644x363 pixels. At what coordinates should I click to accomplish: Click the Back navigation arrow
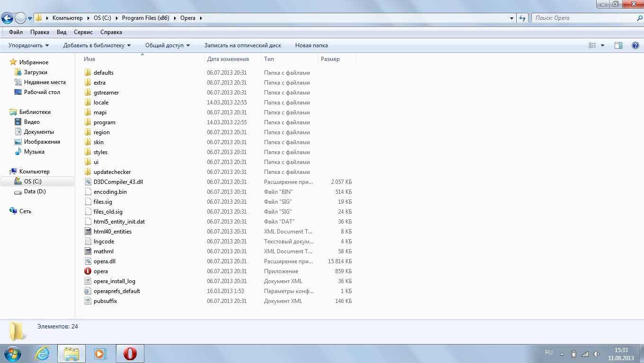tap(8, 18)
